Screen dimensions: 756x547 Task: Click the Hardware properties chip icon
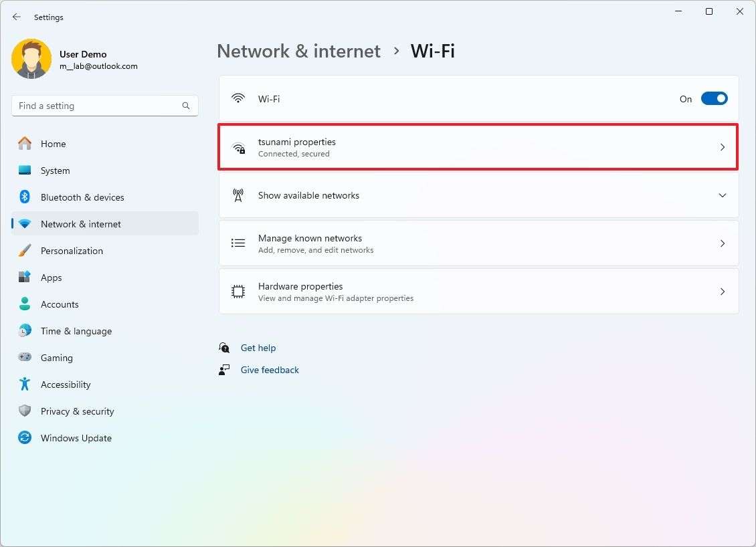point(238,291)
